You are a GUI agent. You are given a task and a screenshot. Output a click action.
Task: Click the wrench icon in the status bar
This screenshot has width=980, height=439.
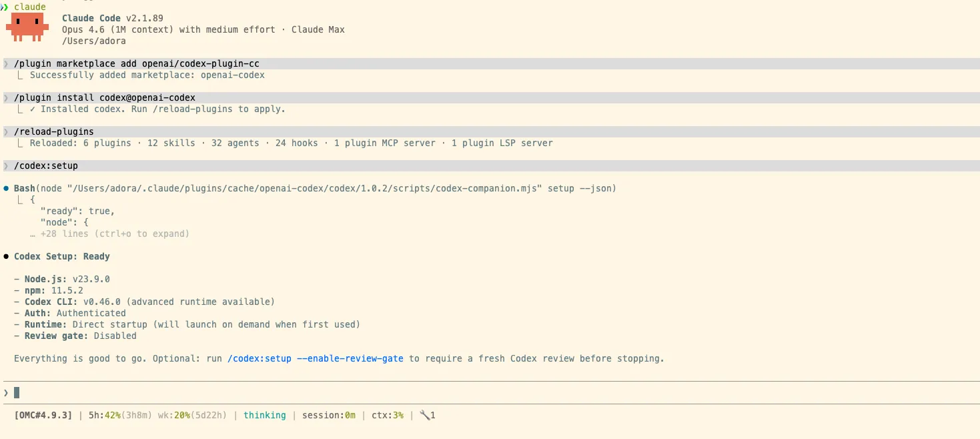tap(425, 414)
